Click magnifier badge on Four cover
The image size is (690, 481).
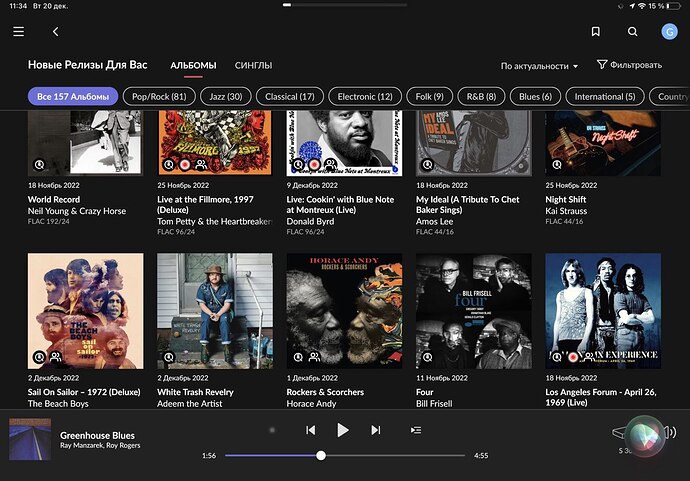pos(427,357)
